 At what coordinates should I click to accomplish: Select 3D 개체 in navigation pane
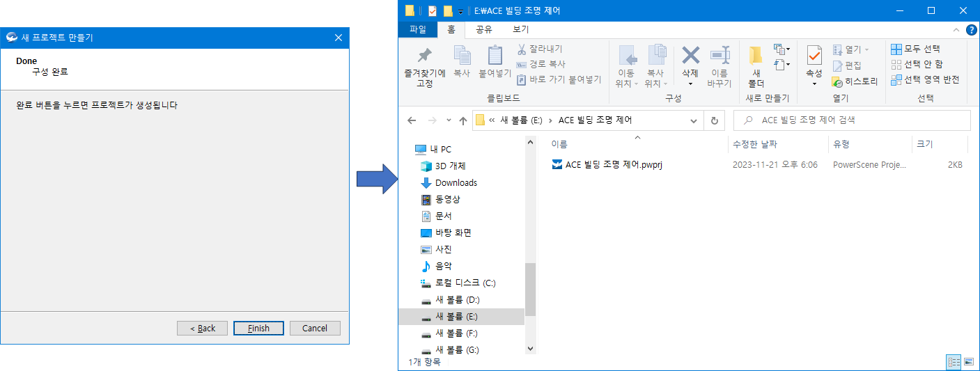[x=443, y=166]
